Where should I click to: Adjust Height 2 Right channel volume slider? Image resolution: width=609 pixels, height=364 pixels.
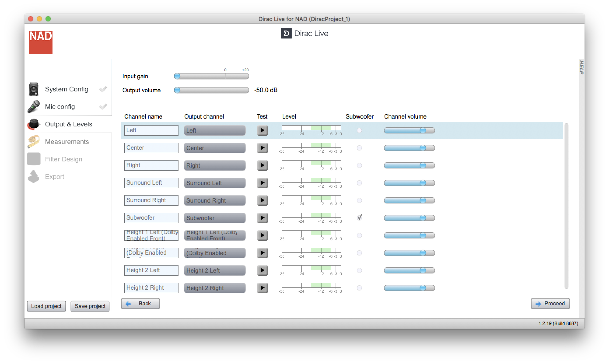(409, 288)
